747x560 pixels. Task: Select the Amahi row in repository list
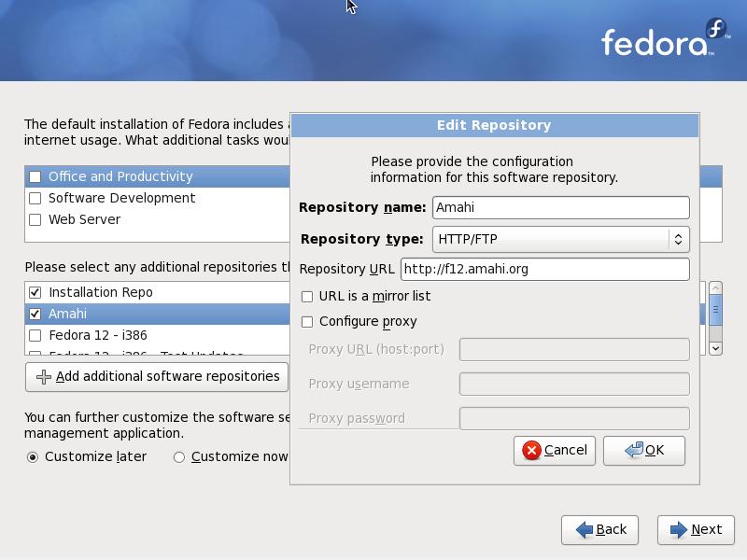157,314
